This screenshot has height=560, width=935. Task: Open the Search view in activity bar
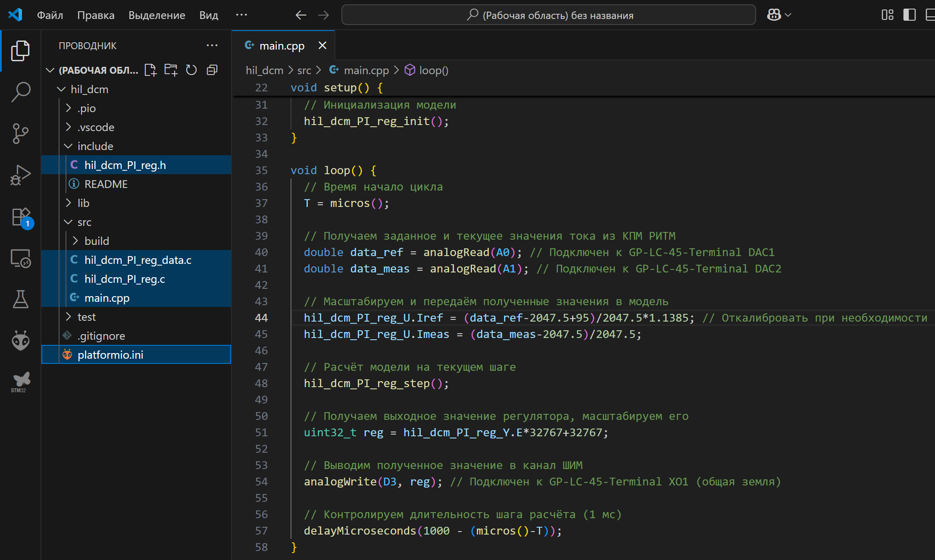pyautogui.click(x=20, y=92)
